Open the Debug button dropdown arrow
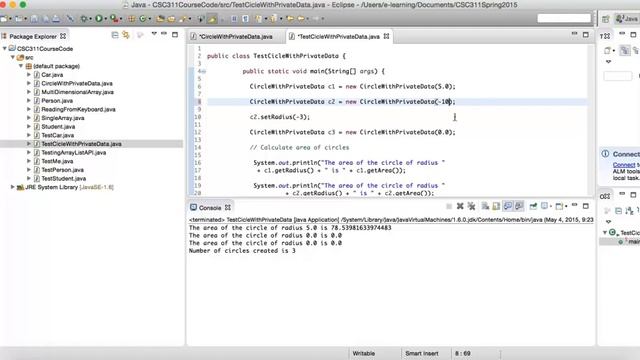Screen dimensions: 640x360 (x=91, y=19)
